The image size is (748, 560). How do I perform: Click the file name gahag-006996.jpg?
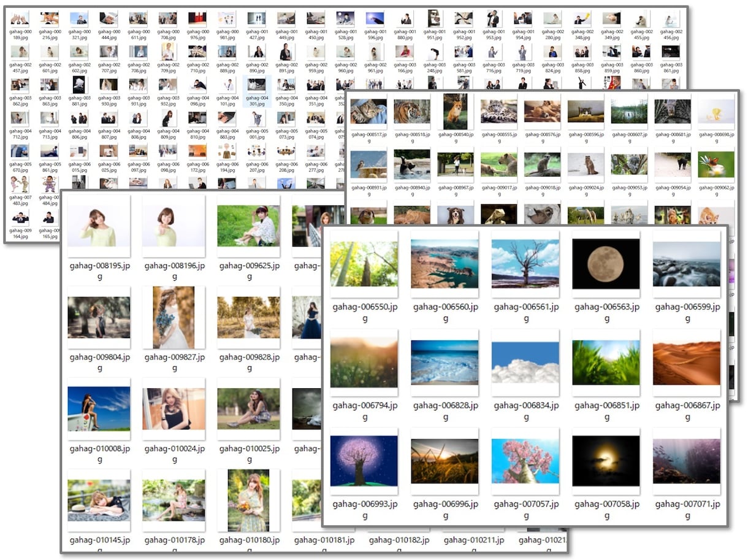pyautogui.click(x=445, y=510)
